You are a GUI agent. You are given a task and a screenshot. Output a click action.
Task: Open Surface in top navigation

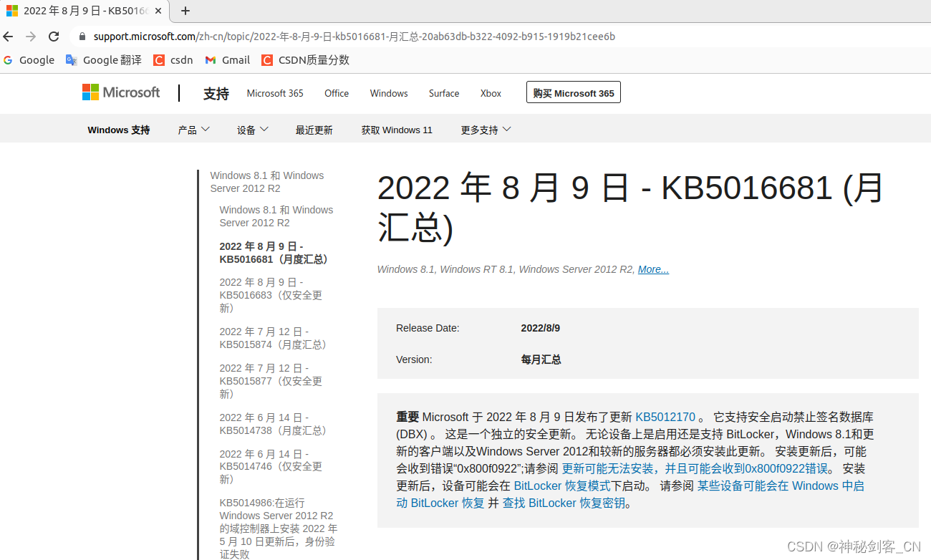444,93
